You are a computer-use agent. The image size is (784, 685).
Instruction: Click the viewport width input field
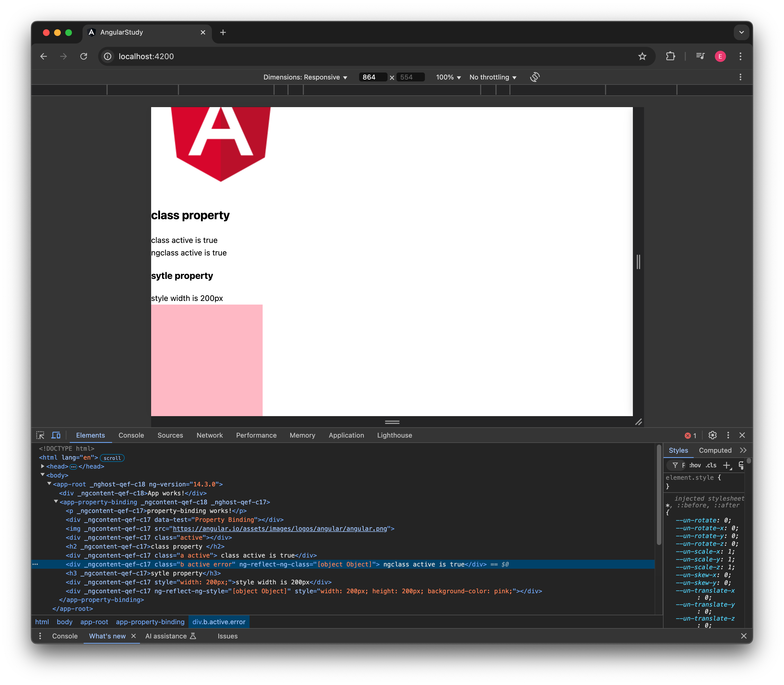372,77
